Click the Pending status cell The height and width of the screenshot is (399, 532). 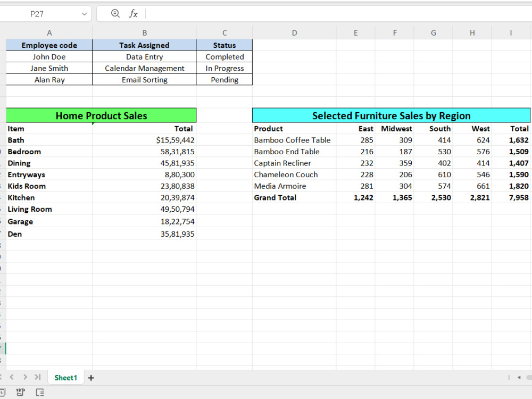[x=225, y=80]
